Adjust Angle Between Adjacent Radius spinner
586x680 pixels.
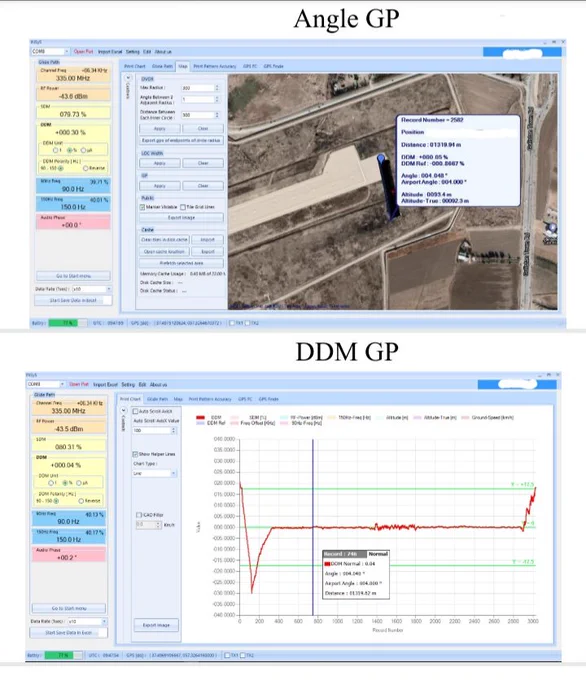[217, 99]
